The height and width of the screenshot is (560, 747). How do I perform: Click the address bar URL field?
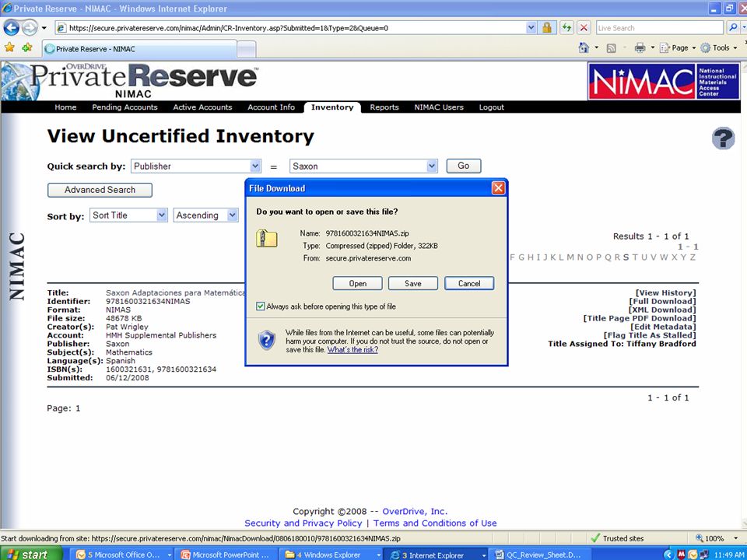coord(296,28)
